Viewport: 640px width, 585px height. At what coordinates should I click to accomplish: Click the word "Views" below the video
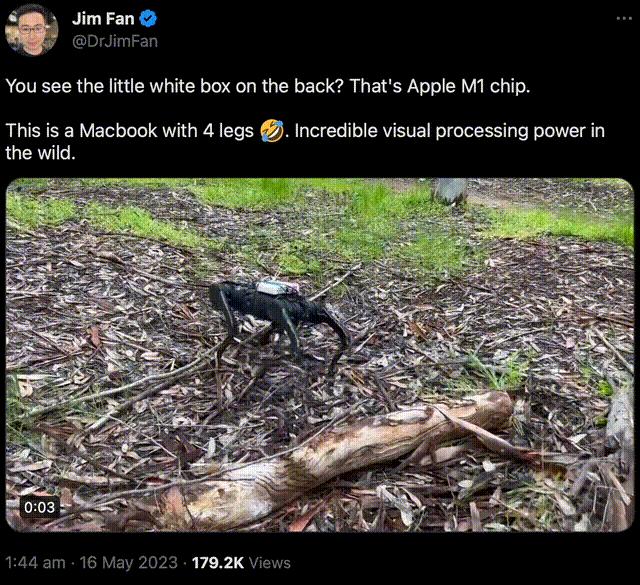[270, 562]
